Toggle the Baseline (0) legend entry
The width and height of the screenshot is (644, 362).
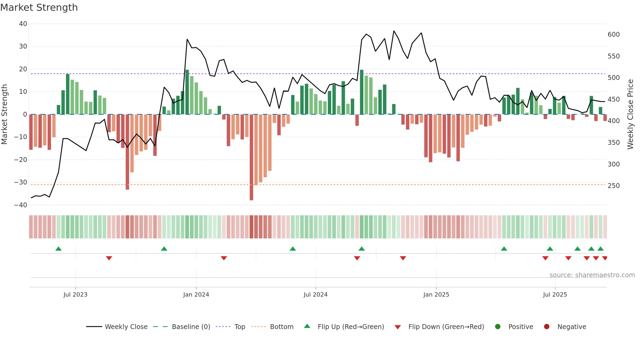pyautogui.click(x=182, y=327)
